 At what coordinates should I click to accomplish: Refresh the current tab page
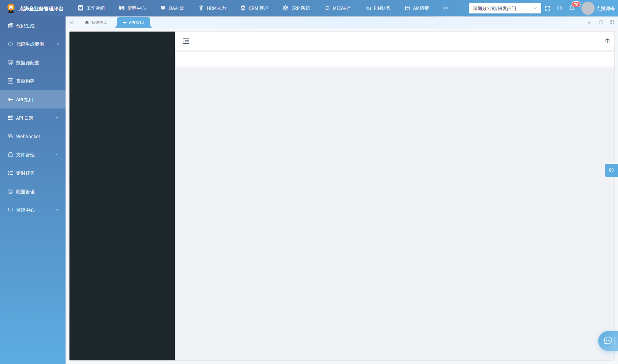click(601, 22)
